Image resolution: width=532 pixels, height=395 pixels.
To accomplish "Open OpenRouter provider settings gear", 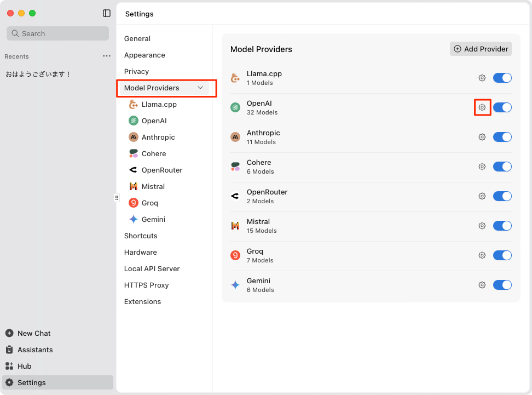I will (482, 196).
